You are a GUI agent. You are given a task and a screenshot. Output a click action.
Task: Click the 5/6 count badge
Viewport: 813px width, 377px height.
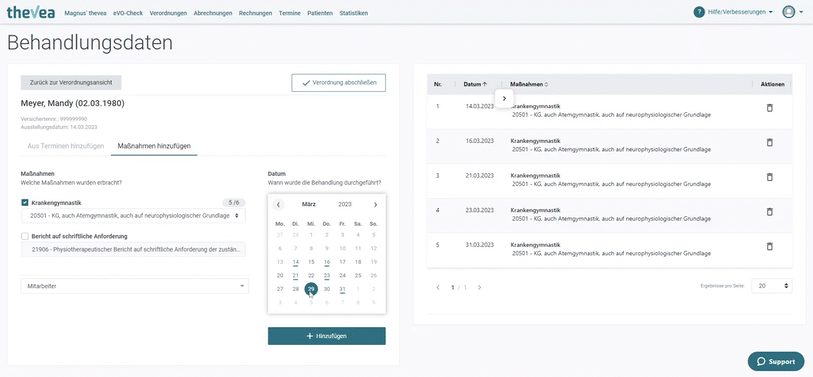(x=234, y=203)
